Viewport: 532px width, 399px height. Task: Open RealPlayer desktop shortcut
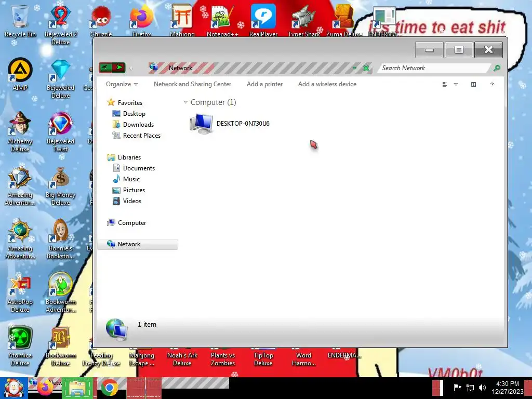263,20
